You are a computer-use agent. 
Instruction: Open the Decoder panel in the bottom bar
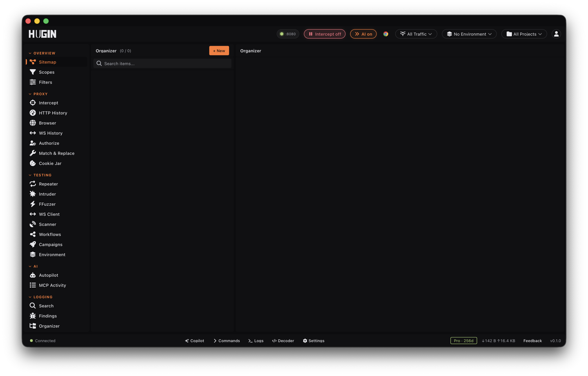pyautogui.click(x=283, y=341)
